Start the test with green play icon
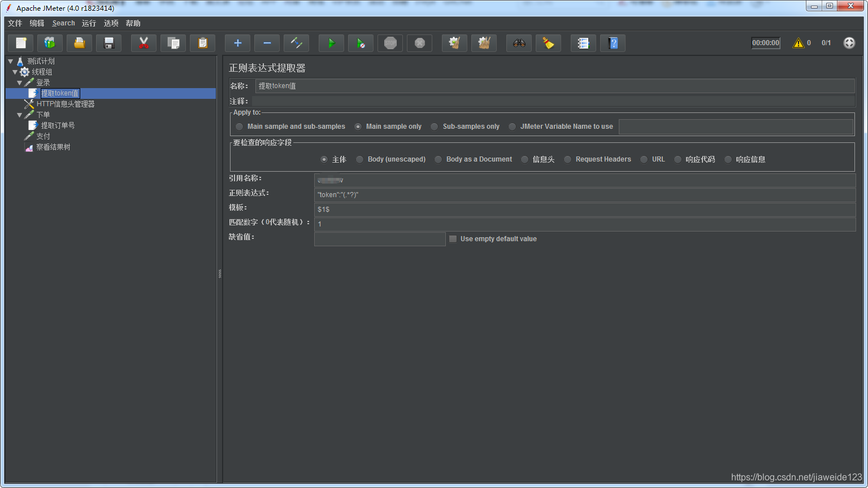Screen dimensions: 868x488 click(x=332, y=43)
